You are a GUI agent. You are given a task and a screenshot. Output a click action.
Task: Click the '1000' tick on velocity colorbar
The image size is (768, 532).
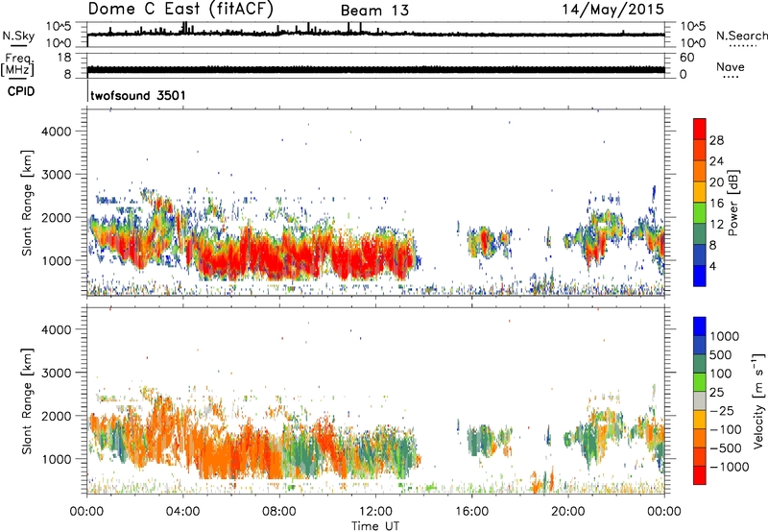coord(725,336)
